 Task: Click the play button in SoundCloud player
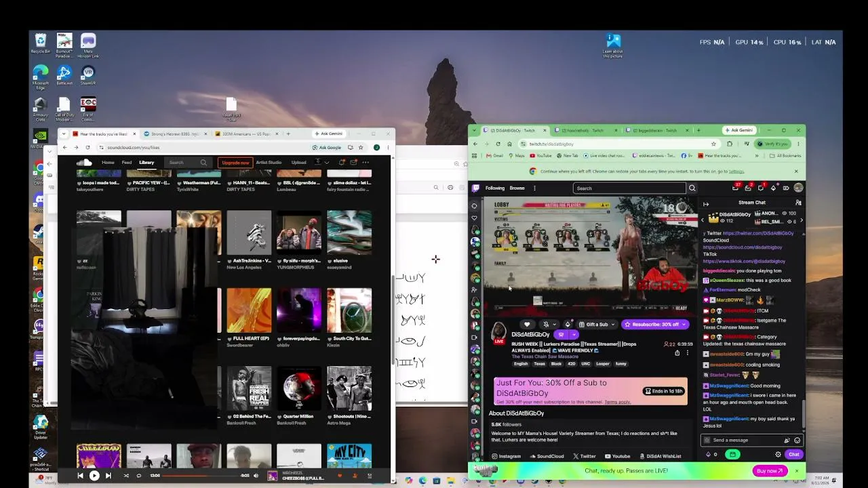point(94,476)
